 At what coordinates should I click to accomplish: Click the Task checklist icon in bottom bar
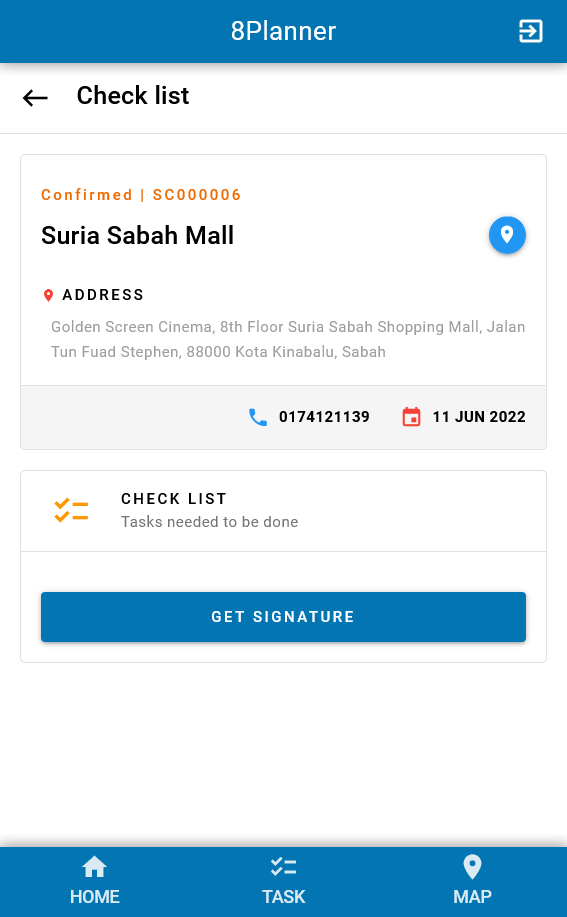click(284, 867)
